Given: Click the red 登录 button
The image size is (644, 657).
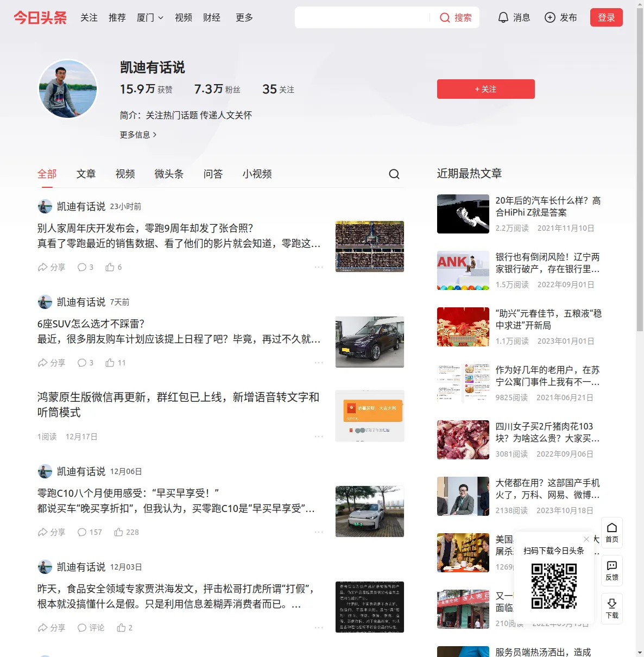Looking at the screenshot, I should pos(607,17).
